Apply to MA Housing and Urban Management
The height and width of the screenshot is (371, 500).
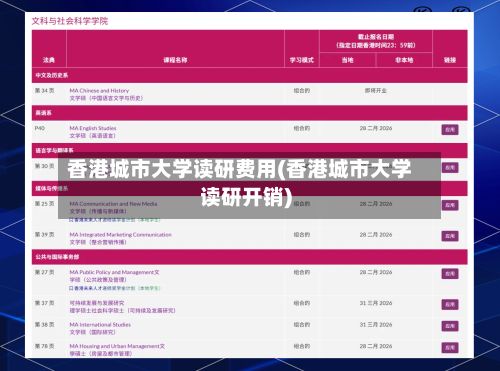click(x=450, y=348)
